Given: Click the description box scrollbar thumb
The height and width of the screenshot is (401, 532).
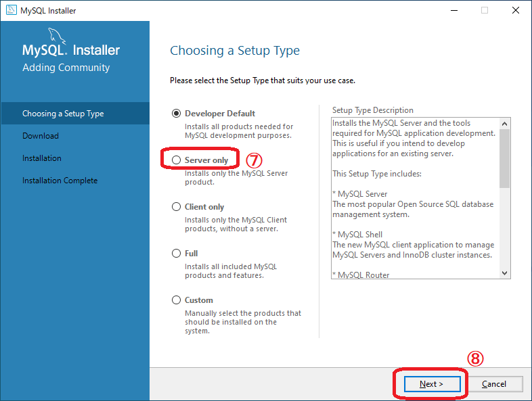Looking at the screenshot, I should point(504,158).
